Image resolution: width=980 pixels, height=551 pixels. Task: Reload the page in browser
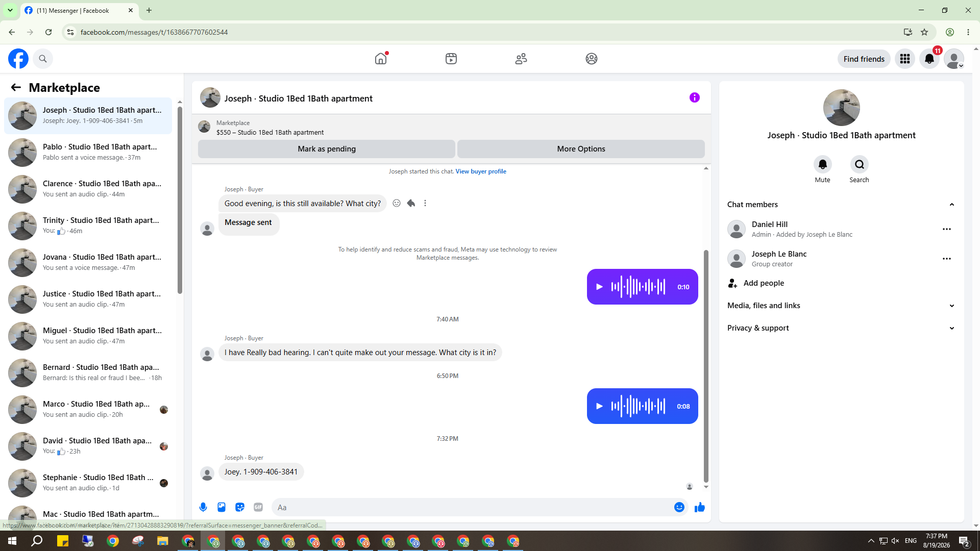[x=48, y=32]
